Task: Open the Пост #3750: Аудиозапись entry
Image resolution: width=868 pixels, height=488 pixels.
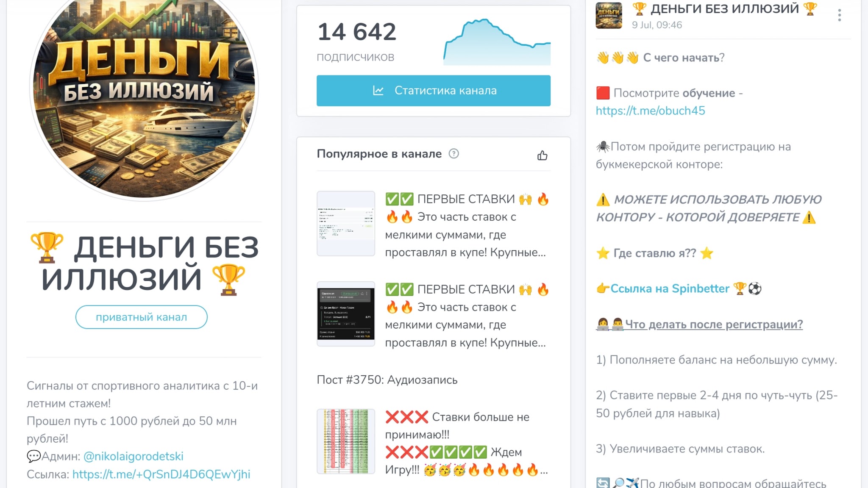Action: [x=387, y=380]
